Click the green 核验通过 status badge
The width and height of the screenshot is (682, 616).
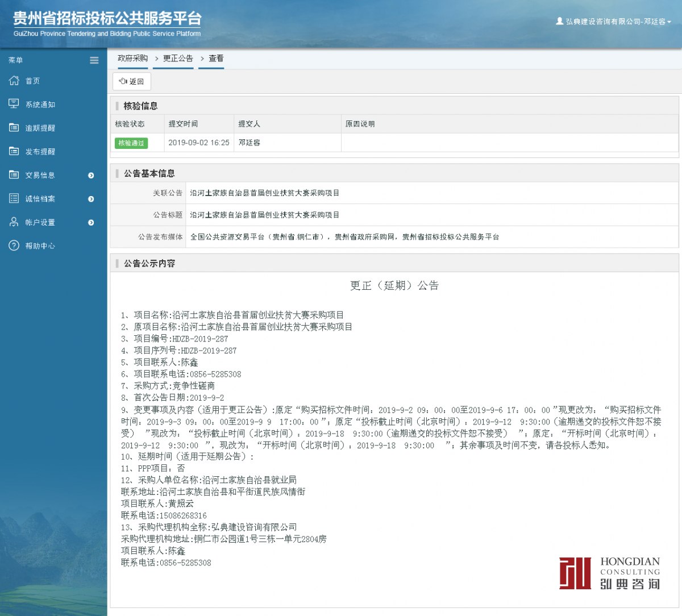tap(131, 143)
